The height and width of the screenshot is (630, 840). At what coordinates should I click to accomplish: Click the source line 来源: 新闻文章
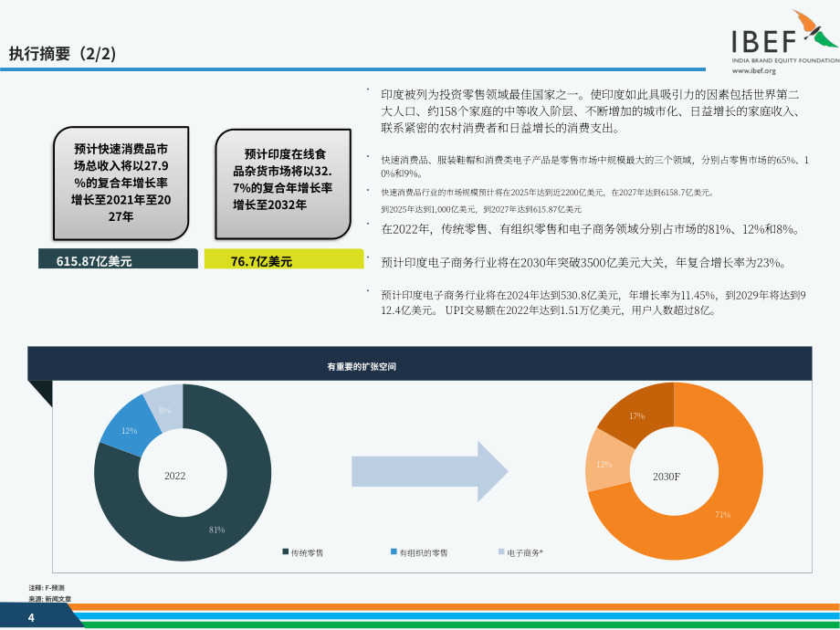coord(50,599)
